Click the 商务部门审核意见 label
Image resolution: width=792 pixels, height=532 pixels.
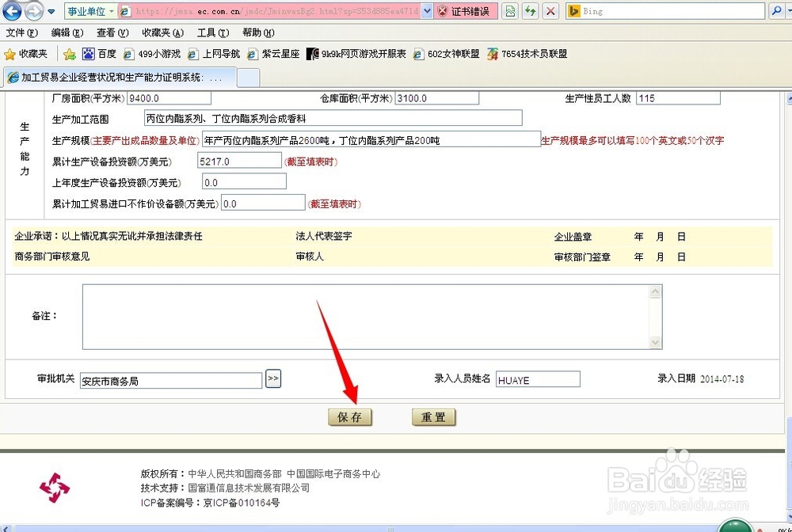click(x=52, y=256)
